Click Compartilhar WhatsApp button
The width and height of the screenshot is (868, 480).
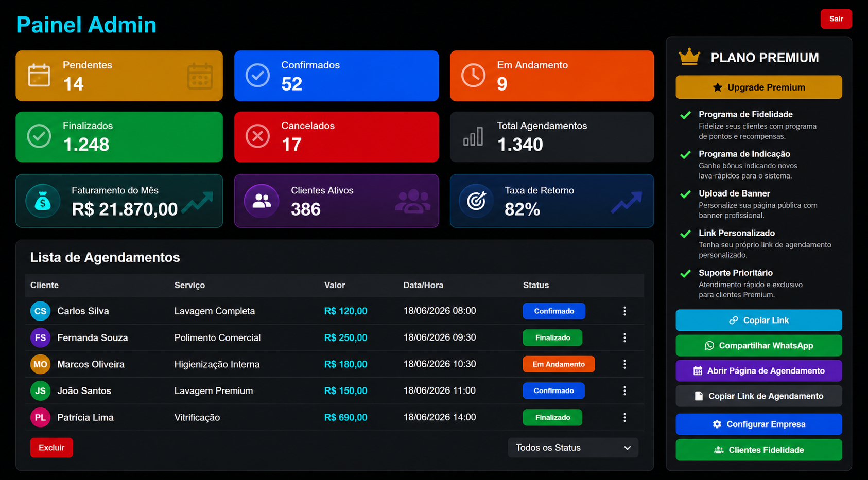(x=759, y=345)
